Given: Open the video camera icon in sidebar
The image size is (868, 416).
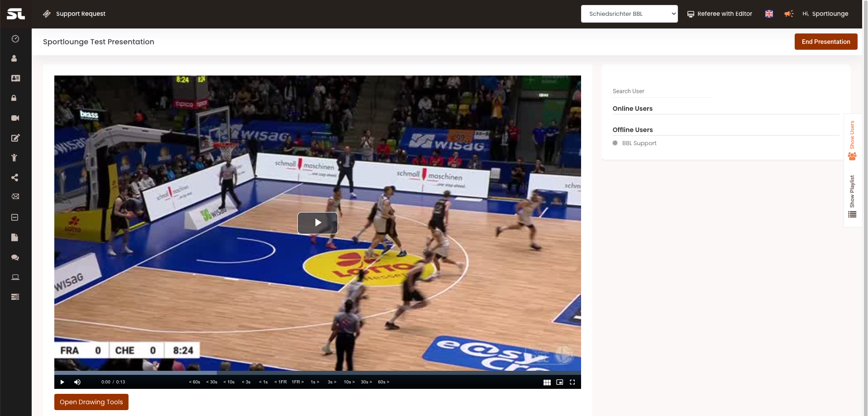Looking at the screenshot, I should click(15, 118).
